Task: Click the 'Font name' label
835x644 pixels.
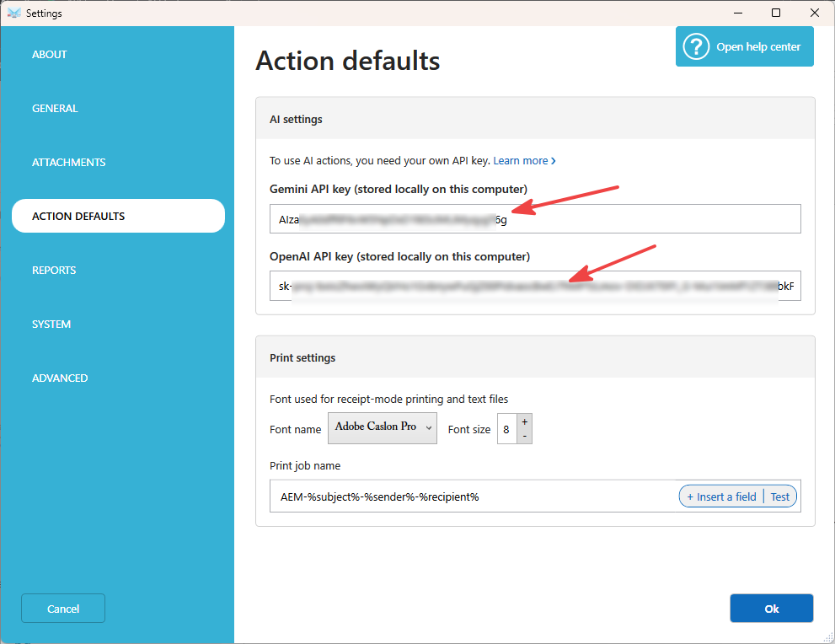Action: [296, 429]
